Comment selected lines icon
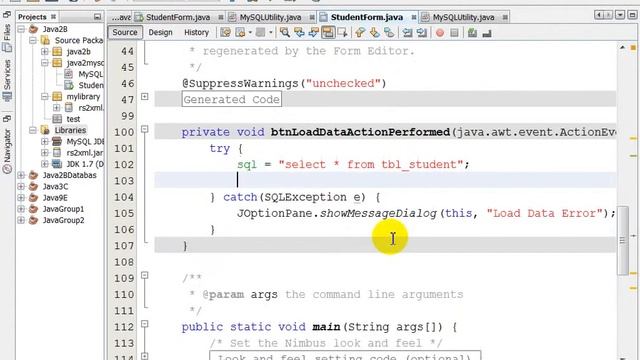This screenshot has height=360, width=640. (472, 33)
